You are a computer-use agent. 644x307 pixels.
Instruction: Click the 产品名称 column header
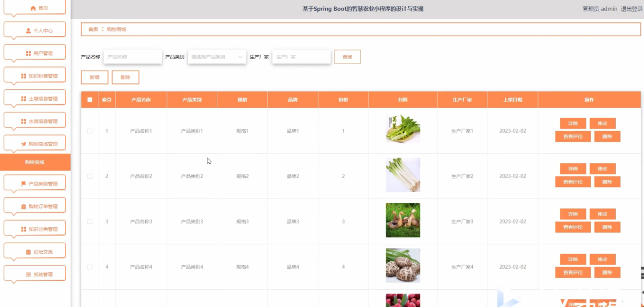point(141,100)
